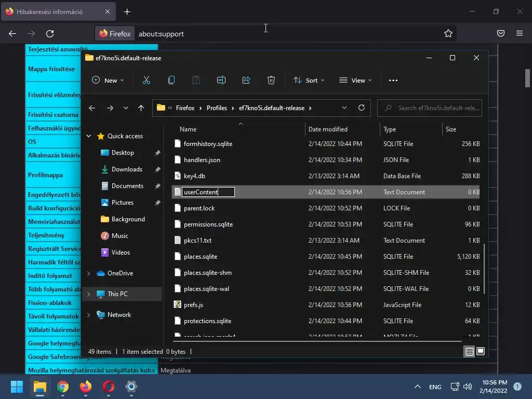Expand the This PC tree node
This screenshot has width=532, height=399.
click(x=88, y=294)
